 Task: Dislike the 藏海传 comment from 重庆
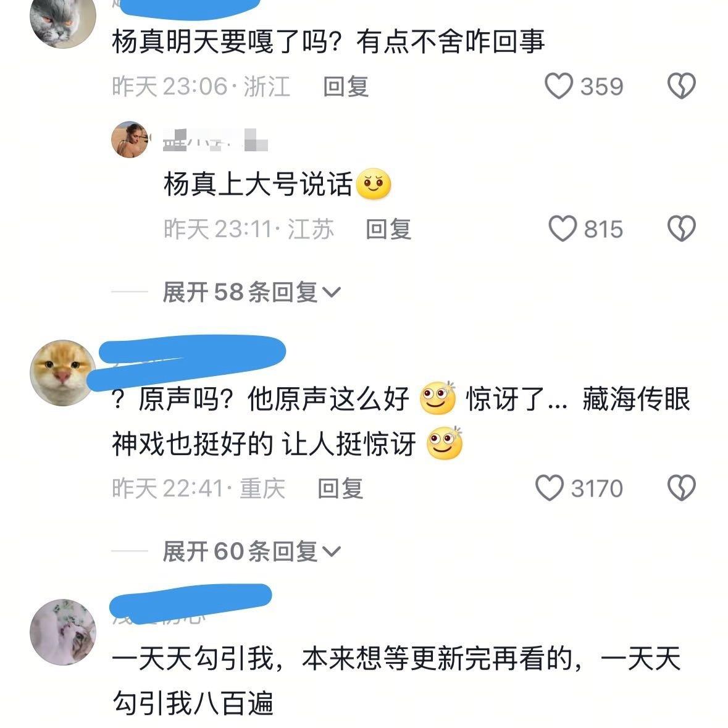(681, 488)
